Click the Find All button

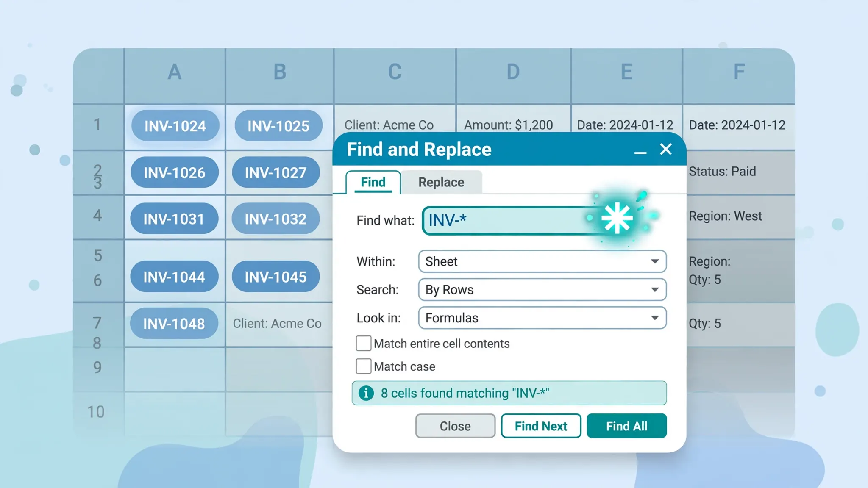point(626,426)
